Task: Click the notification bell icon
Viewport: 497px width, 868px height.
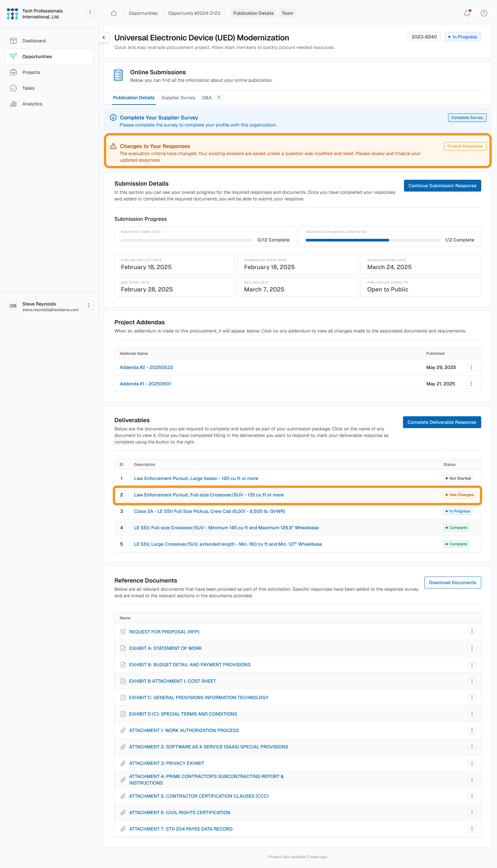Action: tap(467, 13)
